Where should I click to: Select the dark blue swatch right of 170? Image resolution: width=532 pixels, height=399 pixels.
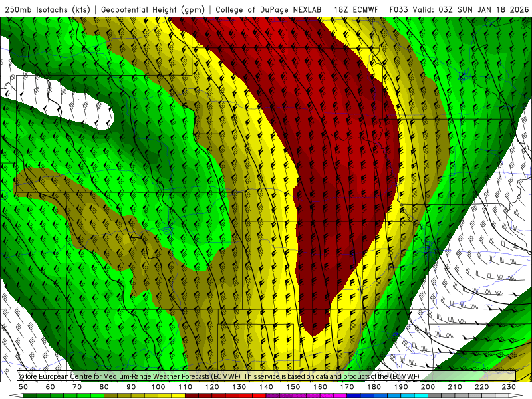354,396
